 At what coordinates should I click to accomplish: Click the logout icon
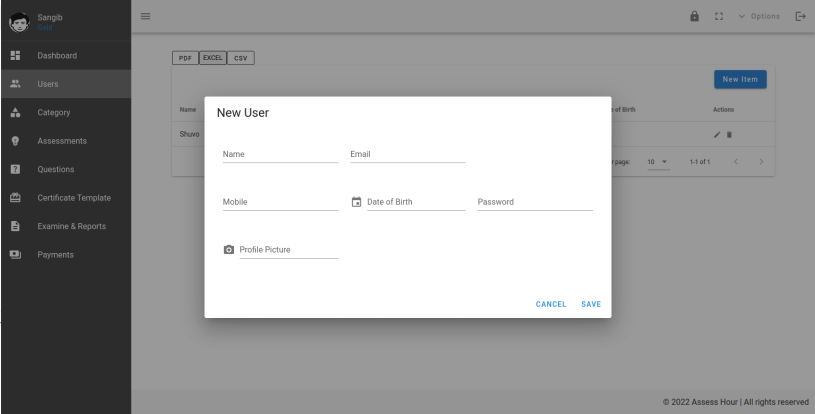coord(799,17)
